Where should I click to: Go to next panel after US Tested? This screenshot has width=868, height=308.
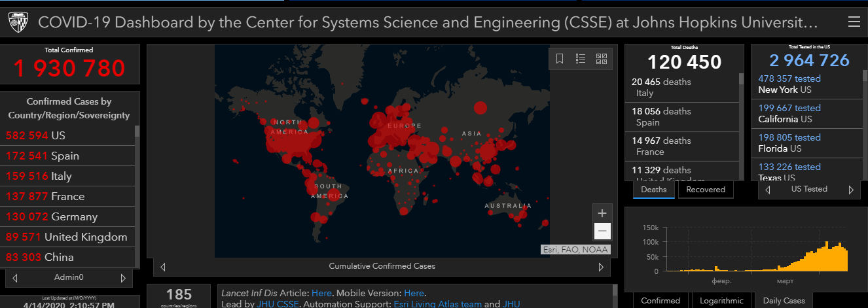coord(851,190)
